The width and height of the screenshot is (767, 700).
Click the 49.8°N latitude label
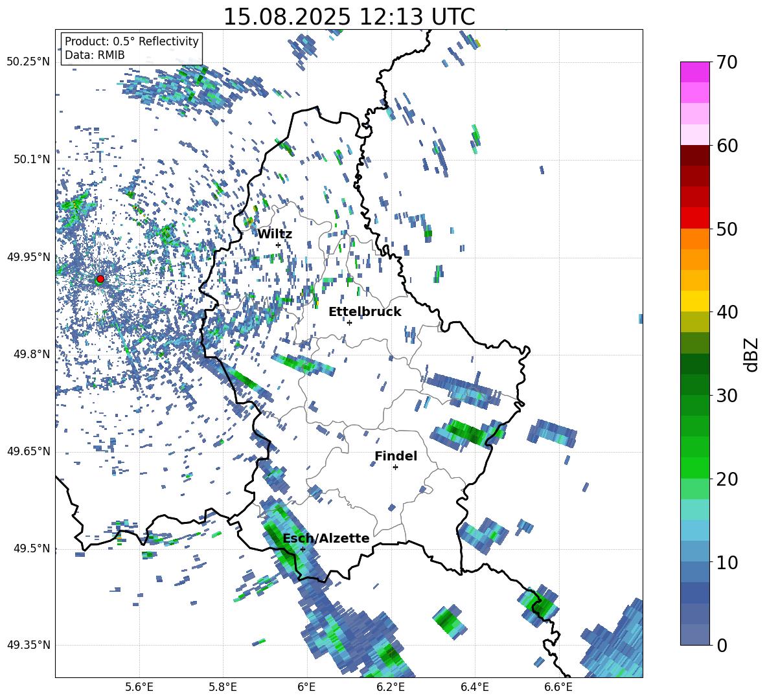click(31, 354)
